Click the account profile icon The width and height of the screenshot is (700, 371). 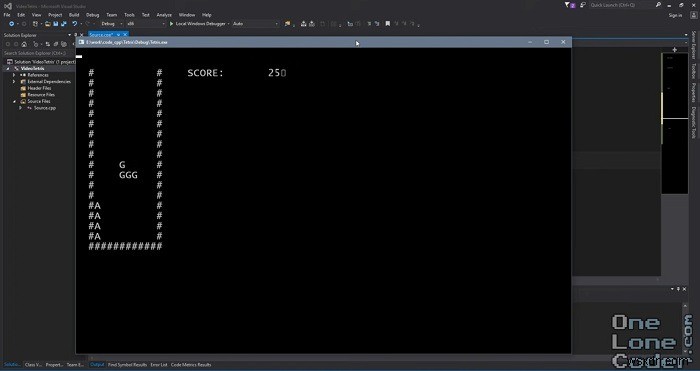(x=693, y=15)
